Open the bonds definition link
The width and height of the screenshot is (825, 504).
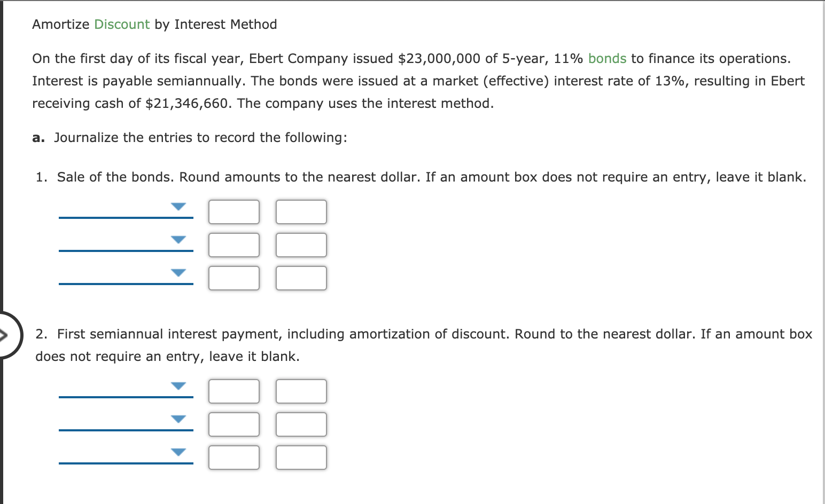tap(607, 59)
